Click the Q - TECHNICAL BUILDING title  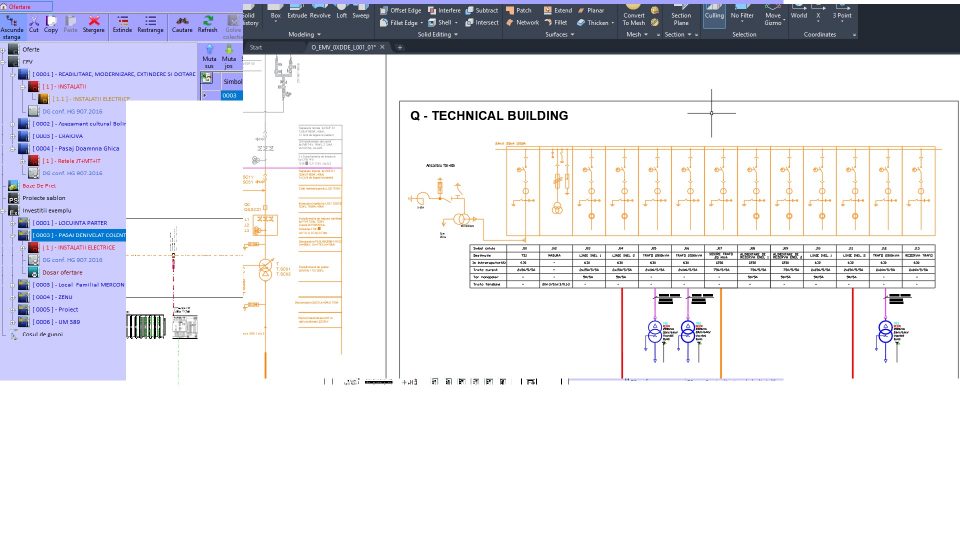[489, 116]
